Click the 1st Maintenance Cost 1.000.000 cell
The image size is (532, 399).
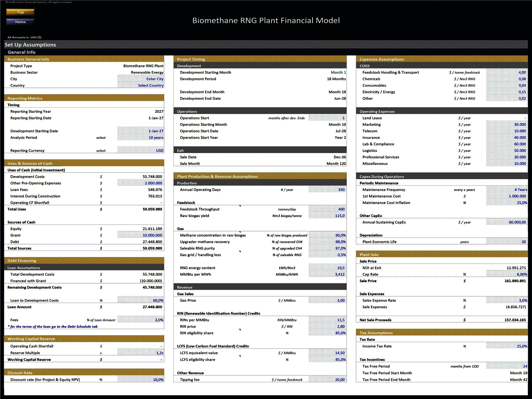point(507,196)
